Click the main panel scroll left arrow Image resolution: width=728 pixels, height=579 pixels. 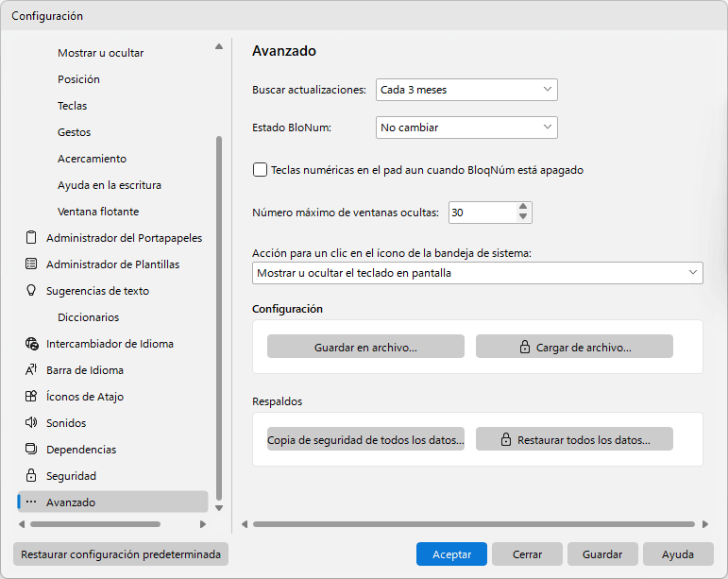tap(245, 524)
